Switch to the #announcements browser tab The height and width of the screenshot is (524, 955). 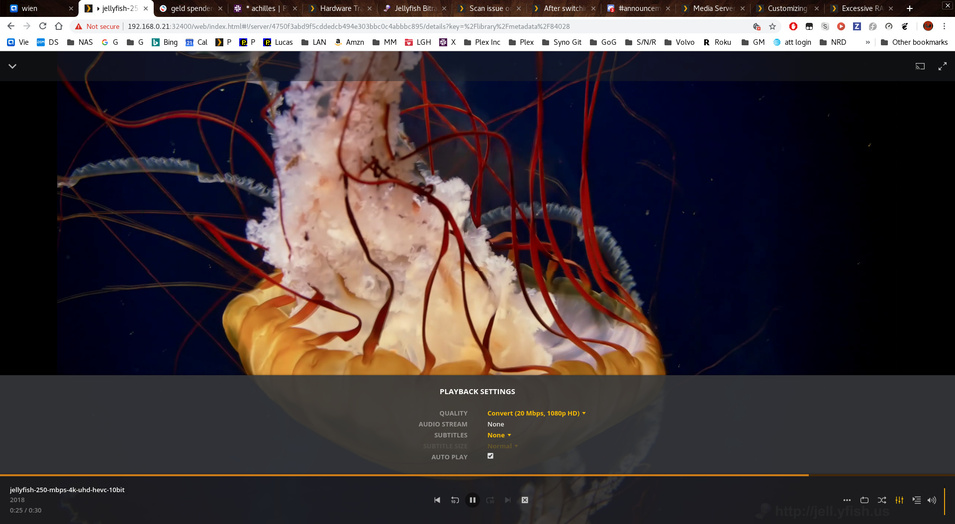pyautogui.click(x=639, y=9)
